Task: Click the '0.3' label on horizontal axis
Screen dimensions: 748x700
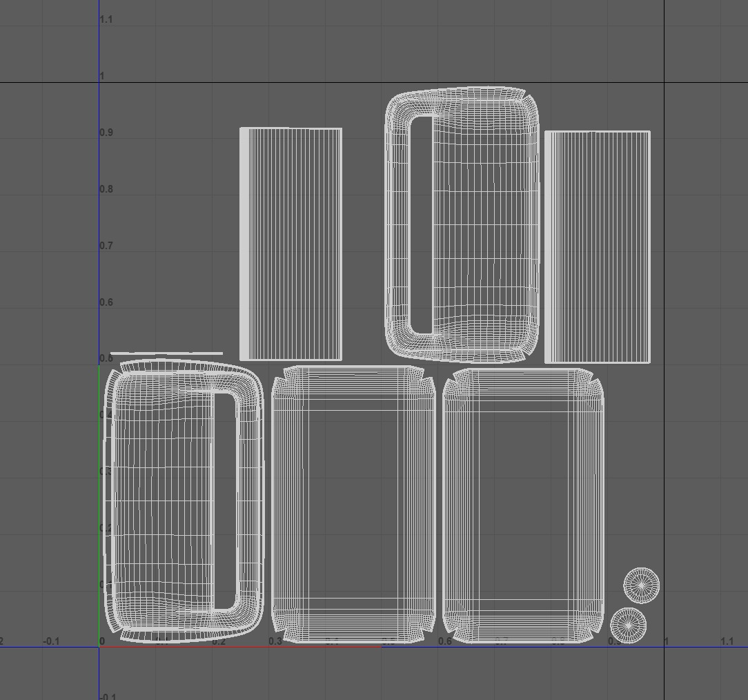Action: 275,641
